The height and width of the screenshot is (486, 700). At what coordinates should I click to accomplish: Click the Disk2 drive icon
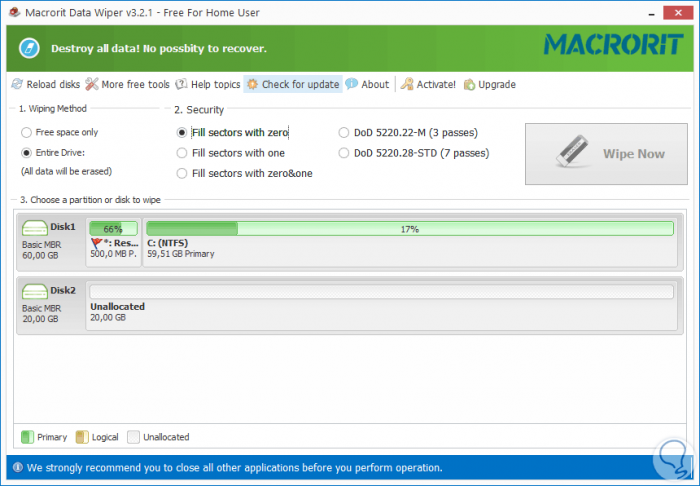point(35,291)
